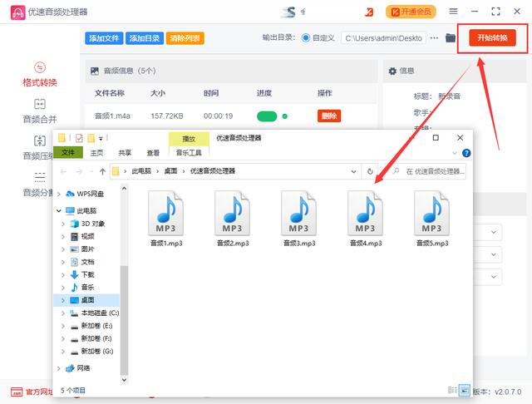The image size is (532, 404).
Task: Click the red logo icon beside 开通会员
Action: [x=369, y=12]
